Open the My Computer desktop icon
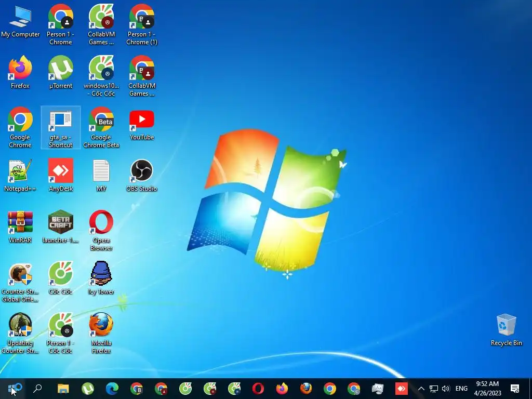This screenshot has height=399, width=532. tap(20, 22)
